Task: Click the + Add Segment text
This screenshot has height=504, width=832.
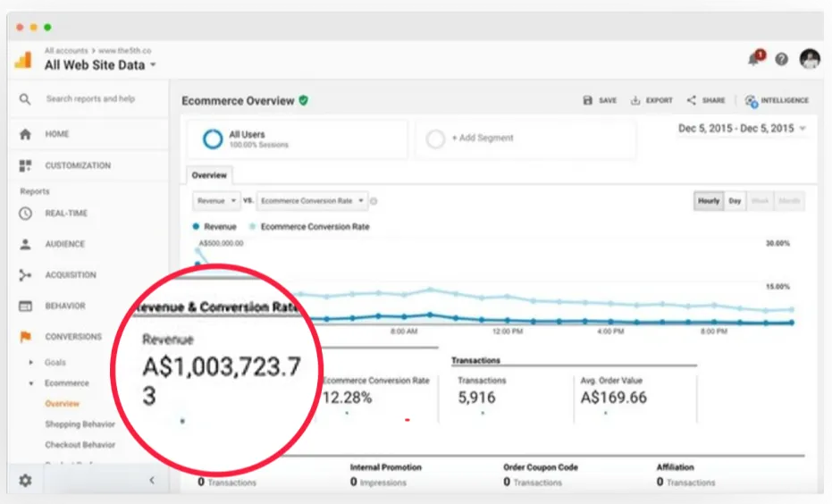Action: (483, 138)
